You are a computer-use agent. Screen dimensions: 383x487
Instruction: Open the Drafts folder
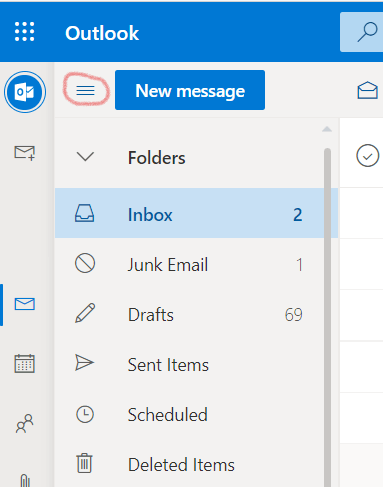[x=189, y=315]
